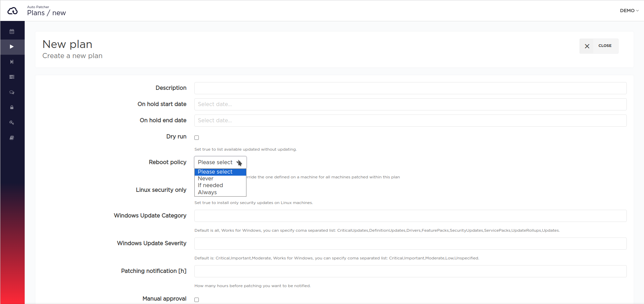Open the play icon in sidebar
This screenshot has width=644, height=304.
coord(12,47)
